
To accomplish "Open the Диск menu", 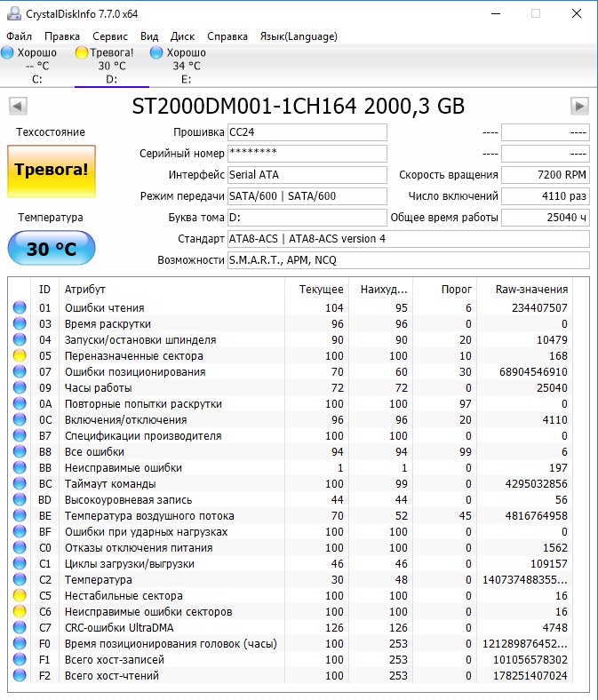I will pyautogui.click(x=182, y=36).
